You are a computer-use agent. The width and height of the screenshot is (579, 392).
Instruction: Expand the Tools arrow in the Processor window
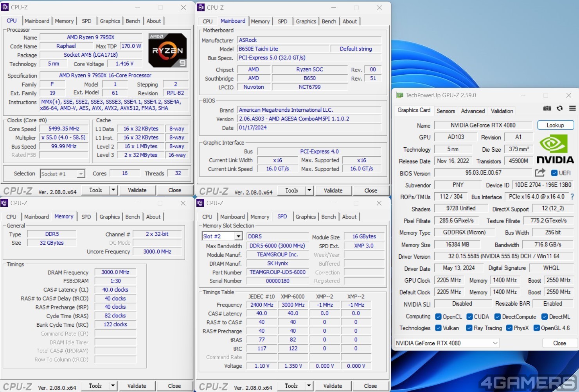click(113, 190)
